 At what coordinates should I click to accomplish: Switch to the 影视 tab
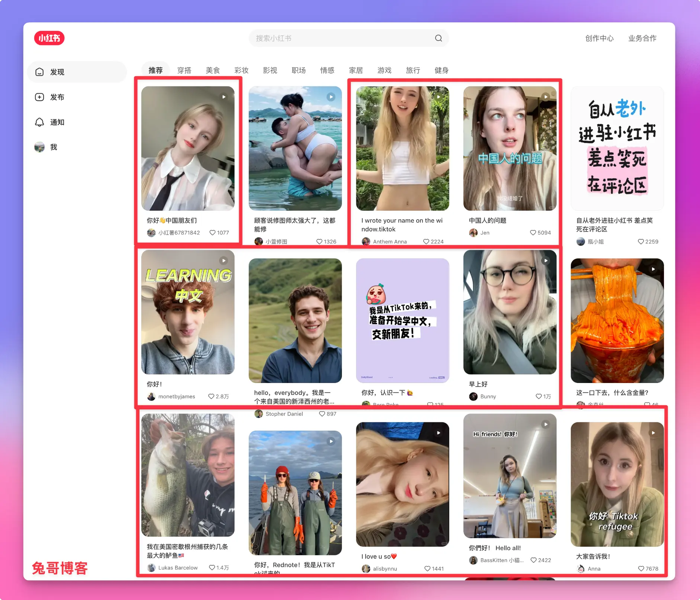click(x=270, y=70)
